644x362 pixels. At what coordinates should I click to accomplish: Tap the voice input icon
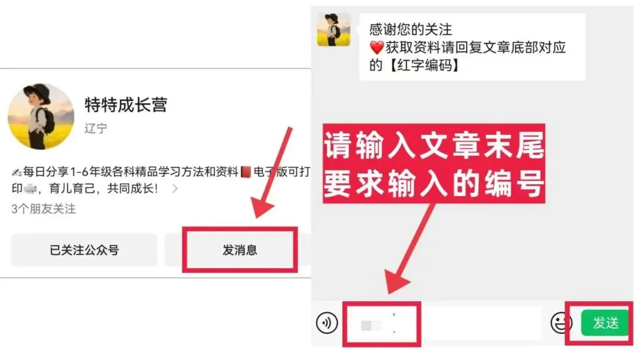point(327,323)
